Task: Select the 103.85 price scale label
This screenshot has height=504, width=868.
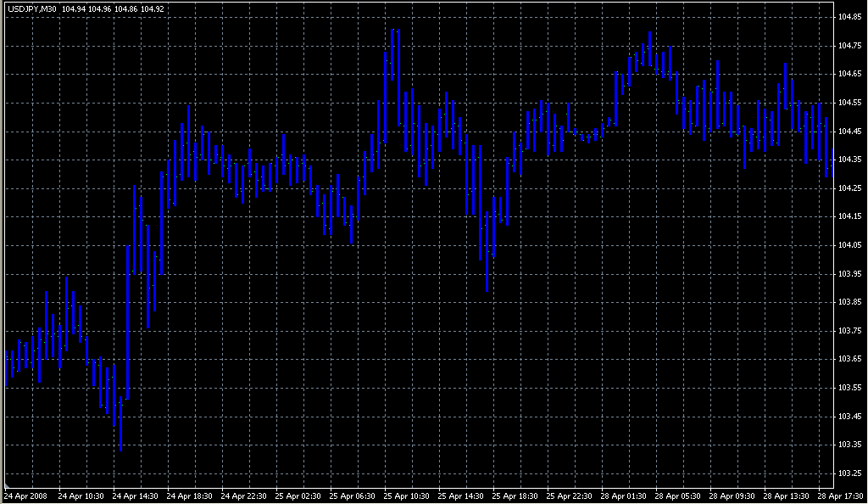Action: (849, 302)
